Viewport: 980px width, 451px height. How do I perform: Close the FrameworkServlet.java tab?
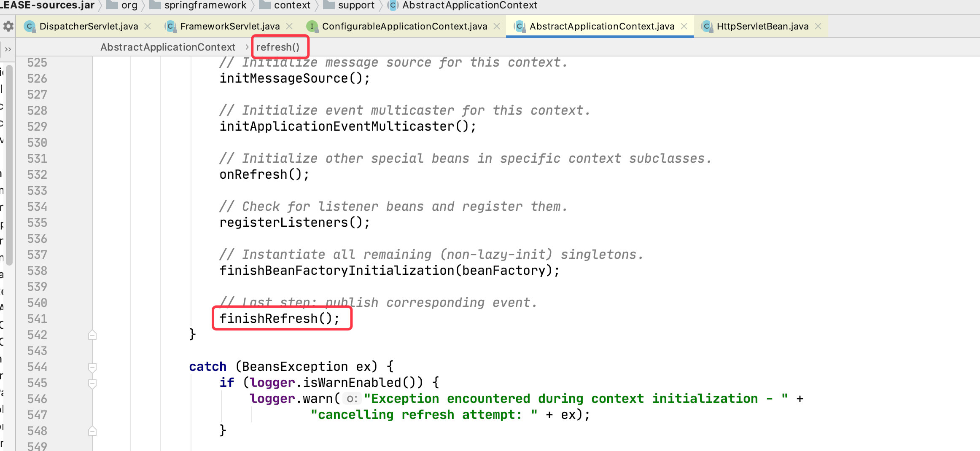pyautogui.click(x=289, y=26)
